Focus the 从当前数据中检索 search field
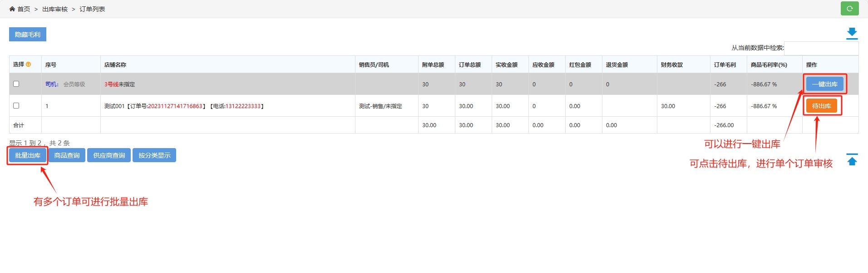 [821, 48]
